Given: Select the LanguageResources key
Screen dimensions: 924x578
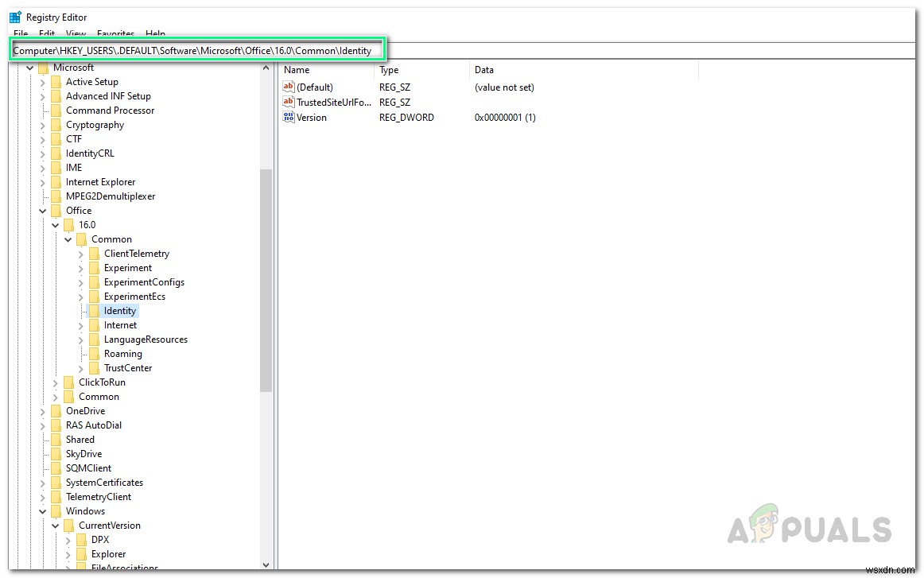Looking at the screenshot, I should 146,340.
